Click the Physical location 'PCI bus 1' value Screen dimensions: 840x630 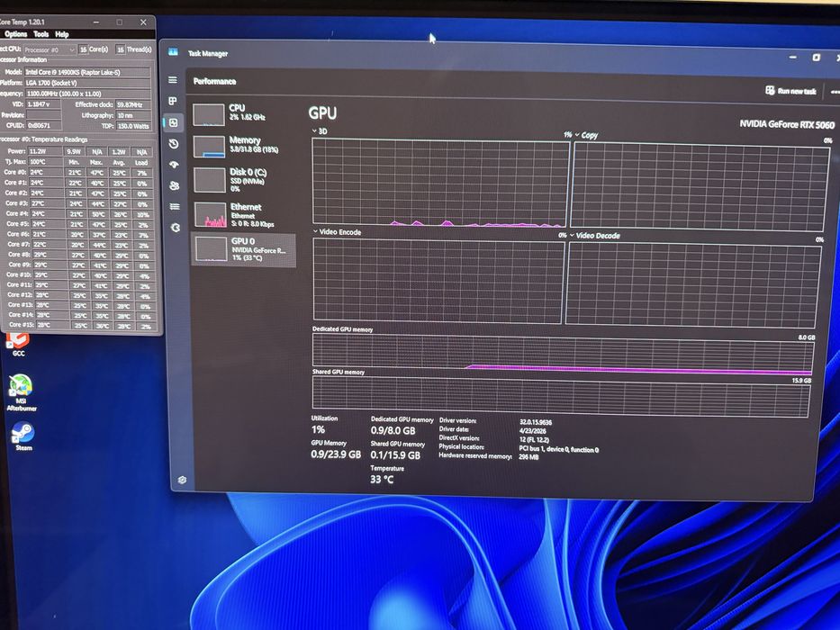559,449
